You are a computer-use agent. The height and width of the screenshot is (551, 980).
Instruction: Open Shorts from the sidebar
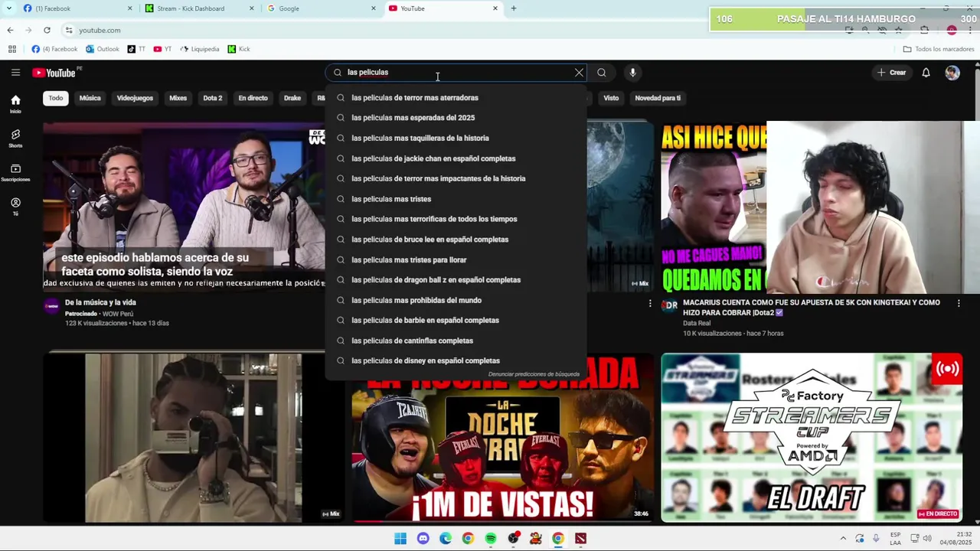point(15,139)
